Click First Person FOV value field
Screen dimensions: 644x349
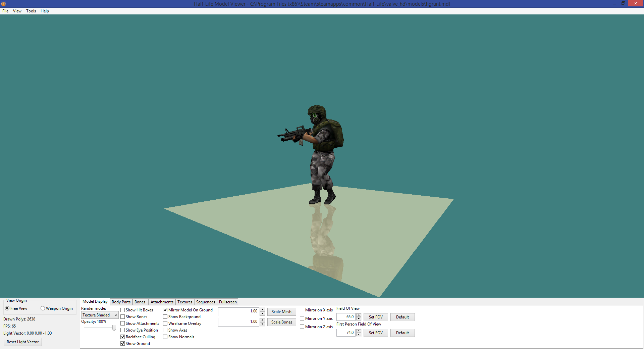tap(346, 333)
